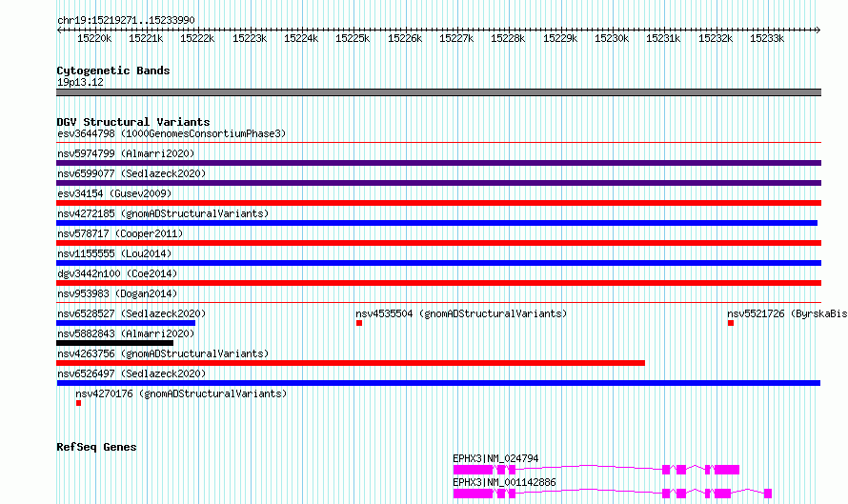Screen dimensions: 848x504
Task: Click the small red nsv4270176 marker
Action: (x=78, y=403)
